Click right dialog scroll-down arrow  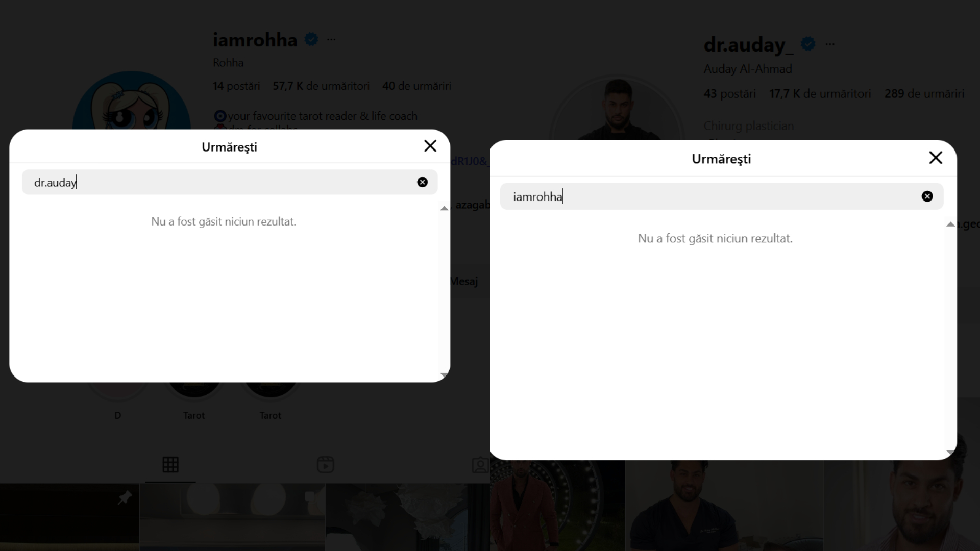point(950,453)
